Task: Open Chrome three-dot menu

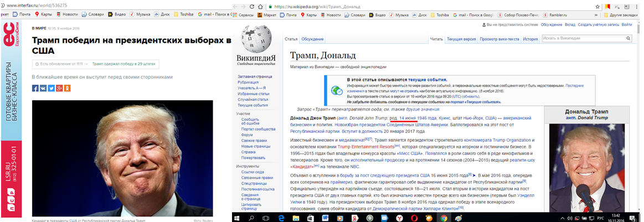Action: click(x=637, y=7)
